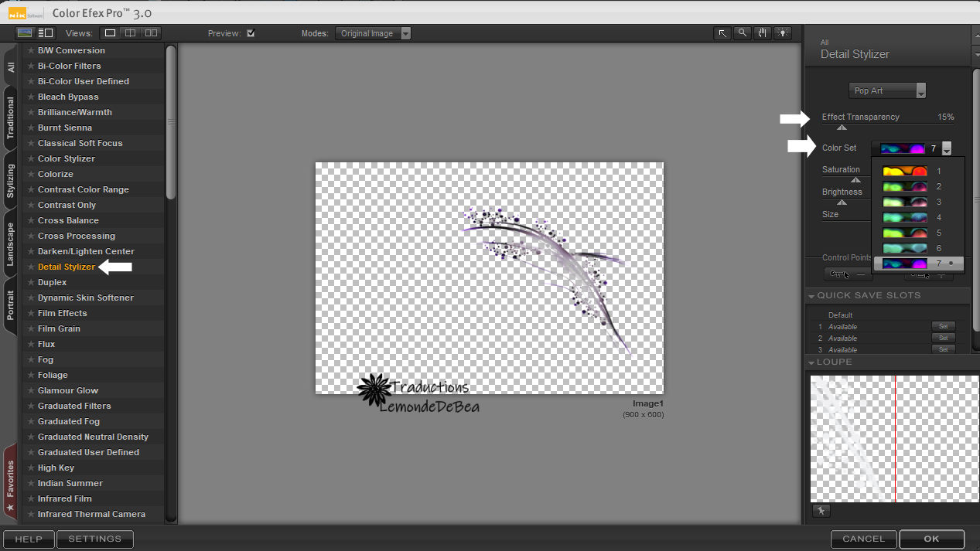980x551 pixels.
Task: Confirm with the OK button
Action: pos(931,539)
